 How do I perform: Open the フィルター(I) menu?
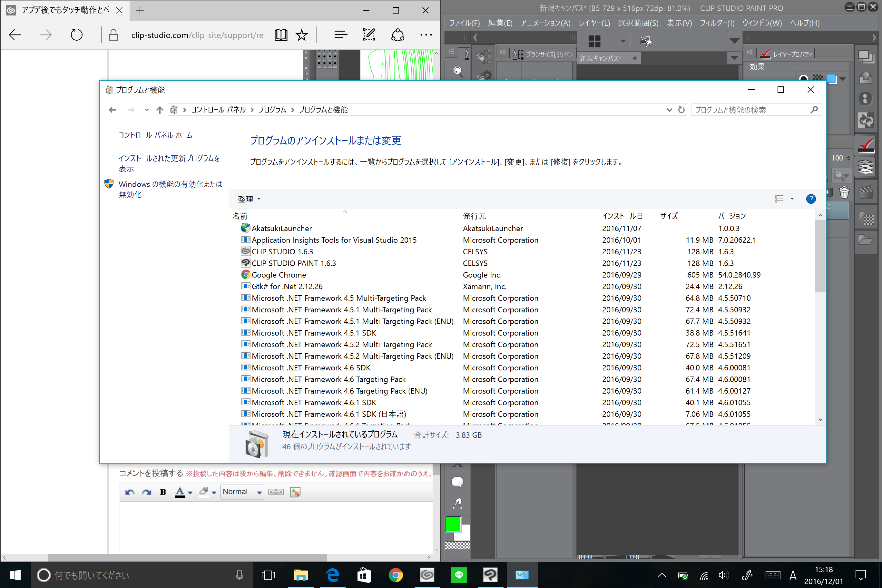click(x=717, y=23)
